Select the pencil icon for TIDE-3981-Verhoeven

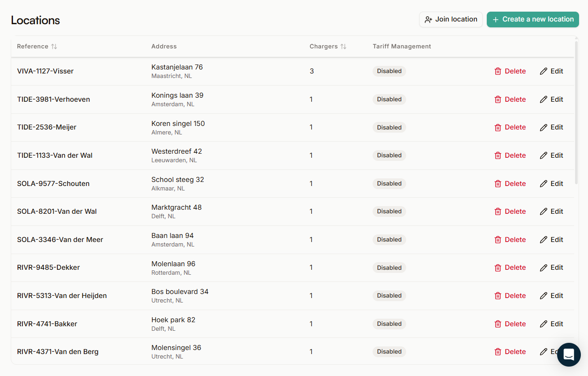544,99
